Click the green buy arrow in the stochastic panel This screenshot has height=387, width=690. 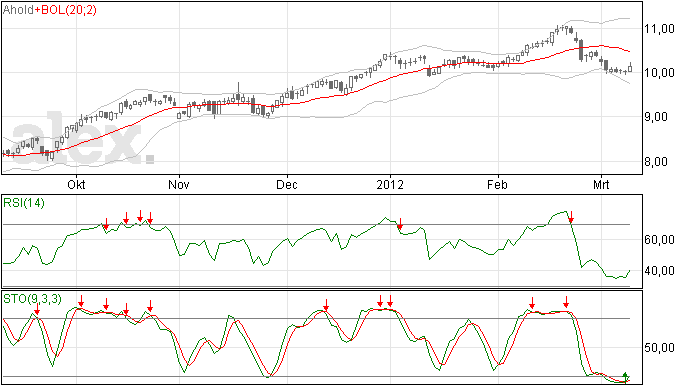[626, 377]
